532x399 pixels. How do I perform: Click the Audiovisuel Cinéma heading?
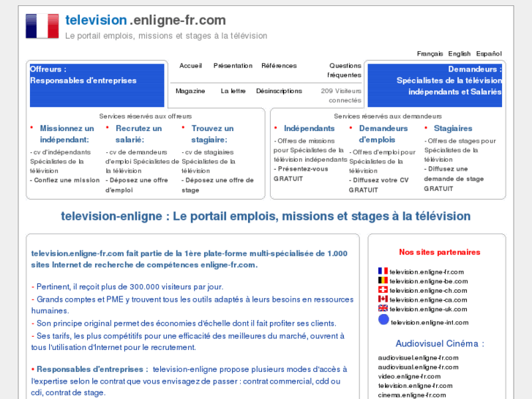coord(440,343)
